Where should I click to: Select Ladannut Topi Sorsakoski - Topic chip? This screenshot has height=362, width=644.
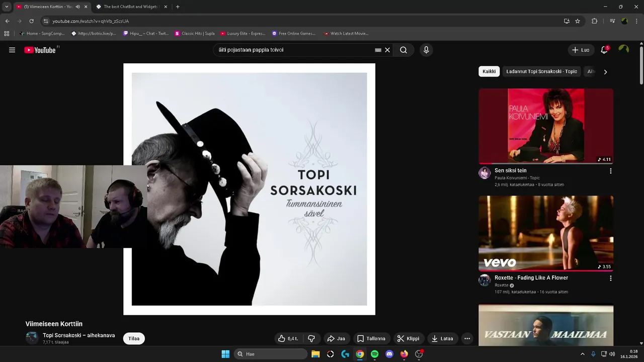coord(541,71)
